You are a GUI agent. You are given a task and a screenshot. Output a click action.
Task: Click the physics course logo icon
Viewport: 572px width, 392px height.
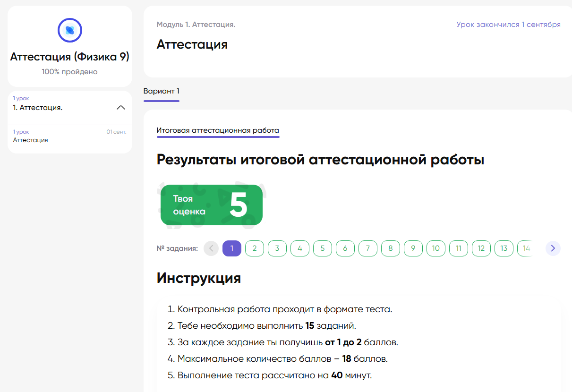tap(70, 31)
